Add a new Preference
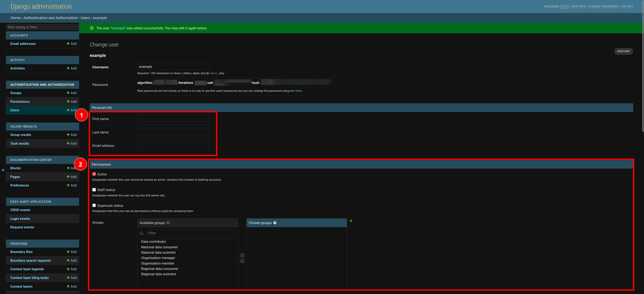Screen dimensions: 644x294 (x=72, y=185)
